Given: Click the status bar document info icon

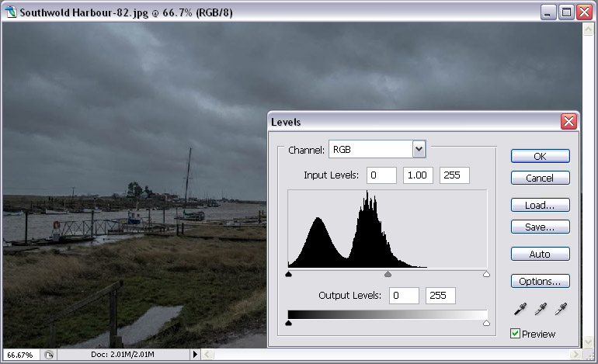Looking at the screenshot, I should (48, 355).
